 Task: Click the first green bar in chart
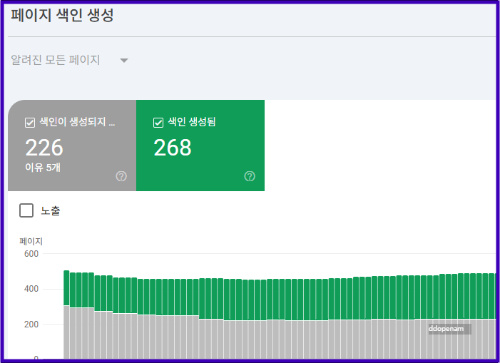[x=66, y=288]
